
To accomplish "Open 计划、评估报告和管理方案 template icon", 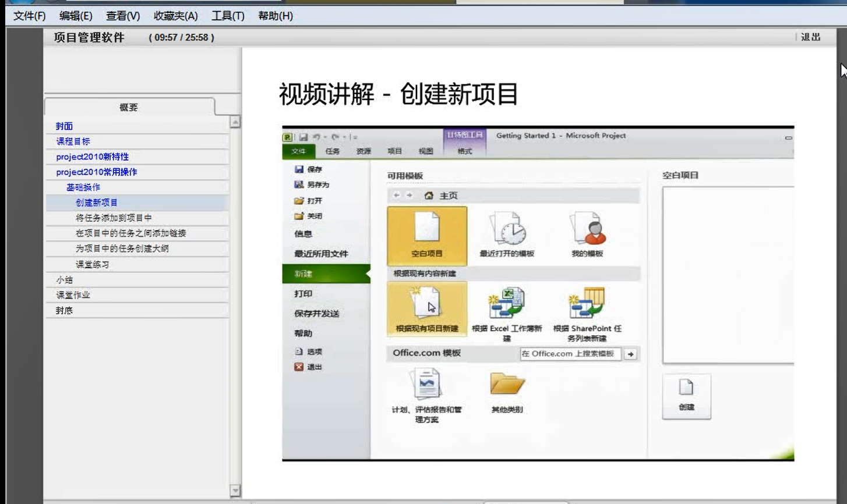I will click(x=426, y=385).
